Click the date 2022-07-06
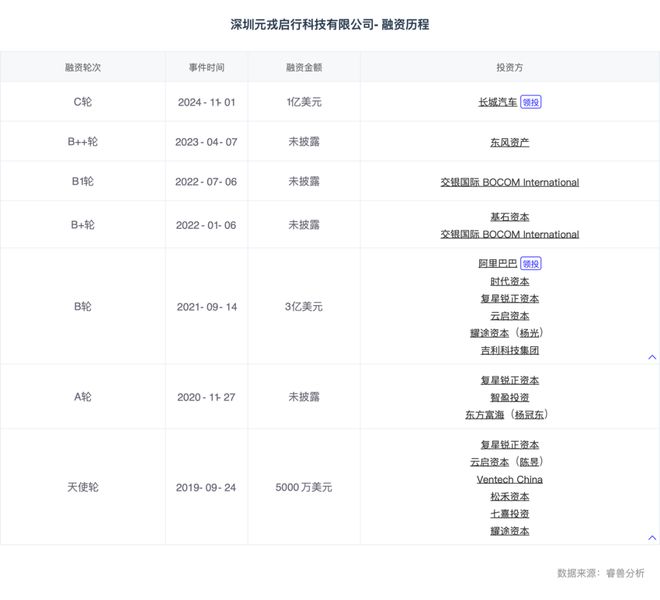Viewport: 660px width, 600px height. pos(206,182)
